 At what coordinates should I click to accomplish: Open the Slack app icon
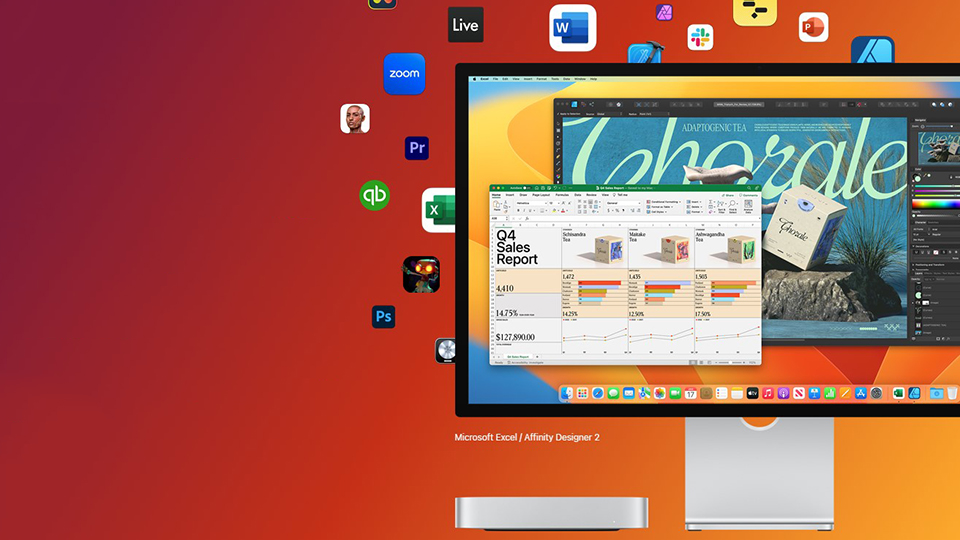(700, 37)
